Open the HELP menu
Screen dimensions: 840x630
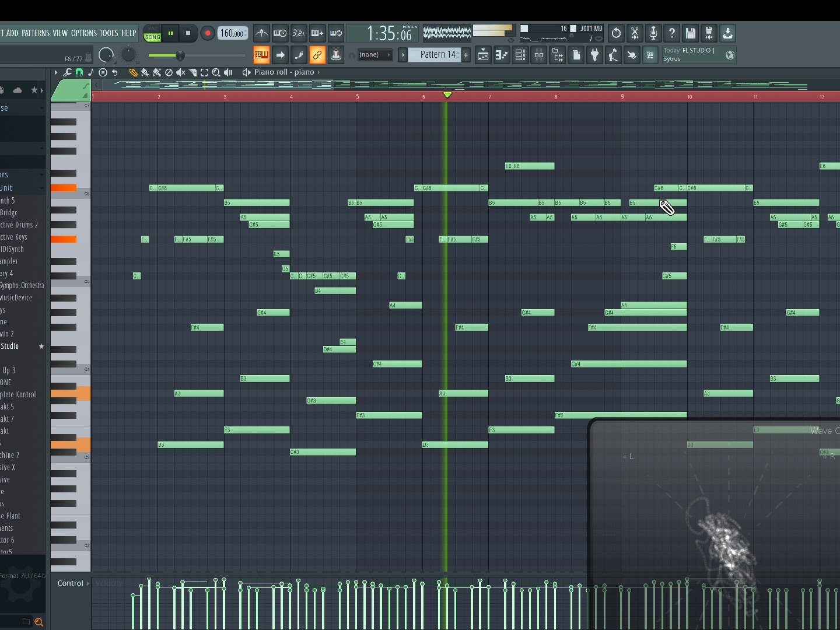coord(129,33)
